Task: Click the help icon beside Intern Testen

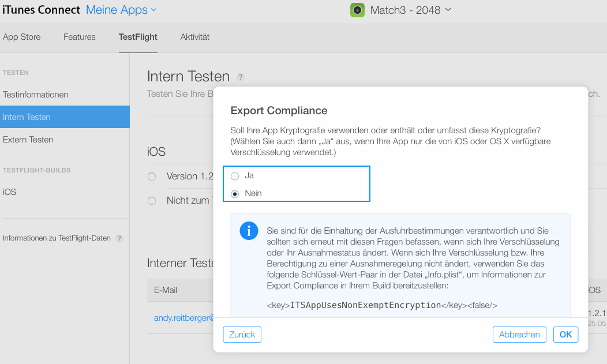Action: [241, 77]
